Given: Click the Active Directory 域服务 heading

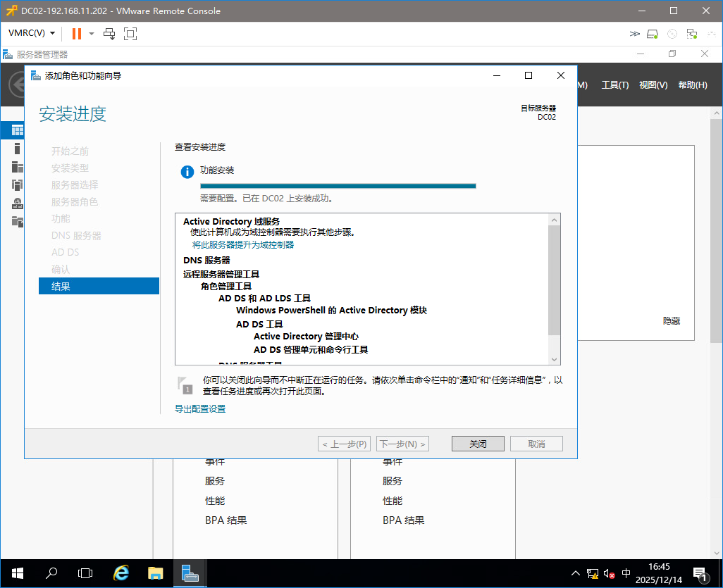Looking at the screenshot, I should click(x=231, y=222).
